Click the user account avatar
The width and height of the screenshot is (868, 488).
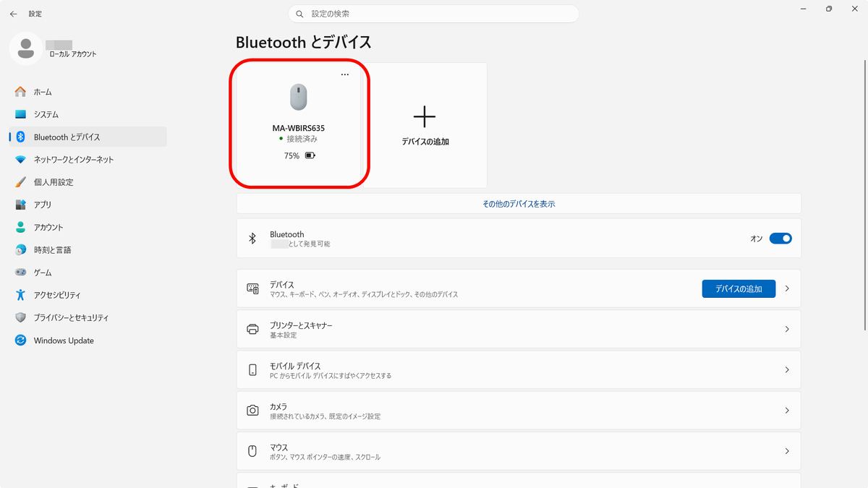coord(26,48)
